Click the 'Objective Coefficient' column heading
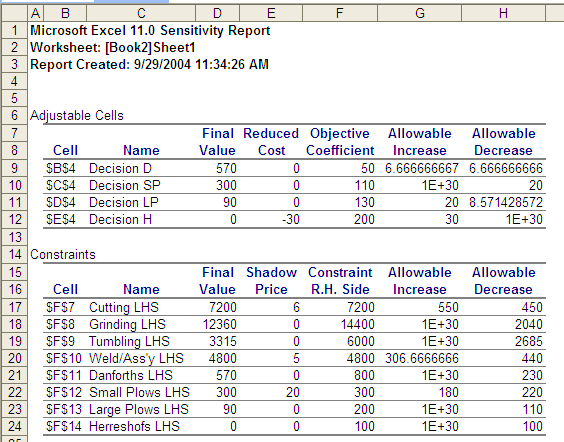Viewport: 564px width, 442px height. tap(340, 142)
